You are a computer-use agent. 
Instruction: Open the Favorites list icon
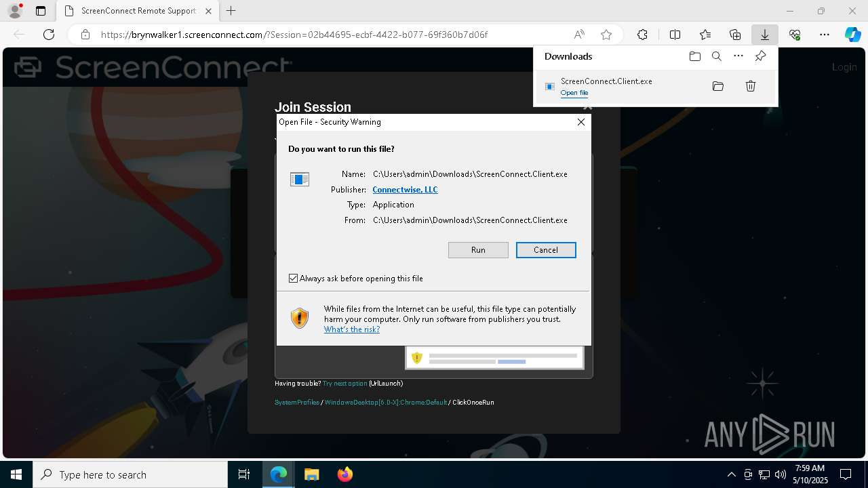705,35
